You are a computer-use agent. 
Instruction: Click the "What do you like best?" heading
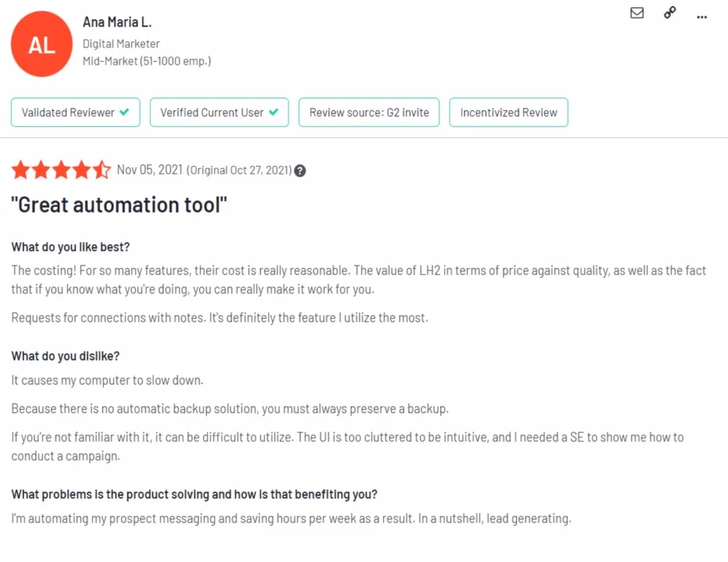click(71, 247)
